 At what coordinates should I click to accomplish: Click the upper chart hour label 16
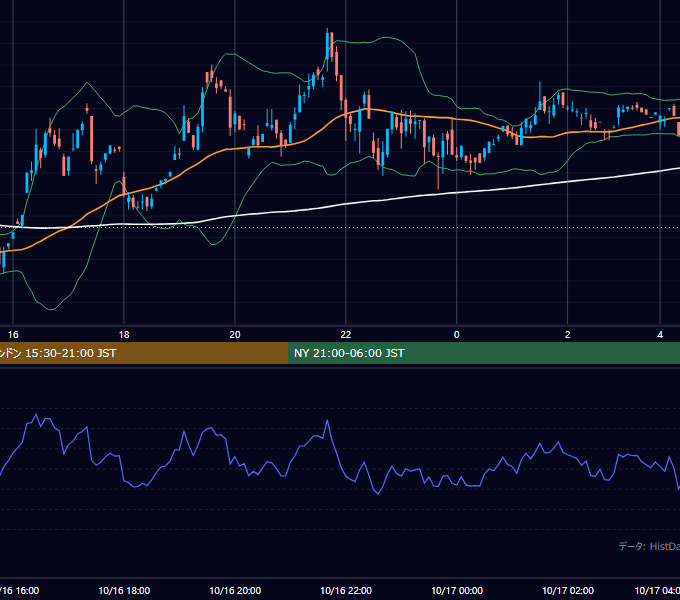pos(13,335)
